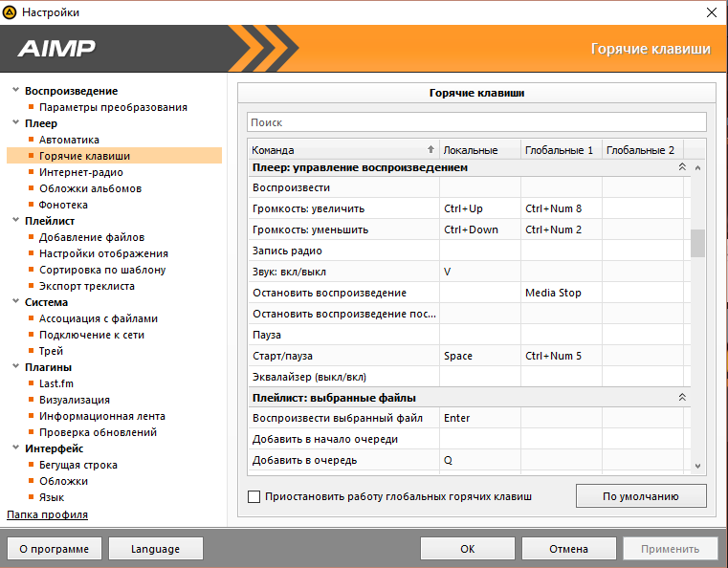Close the Настройки window
728x568 pixels.
click(x=712, y=12)
